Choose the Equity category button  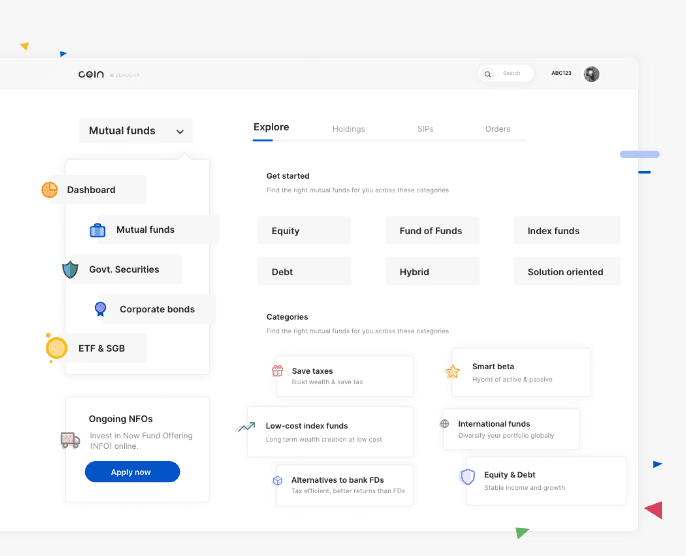click(304, 231)
